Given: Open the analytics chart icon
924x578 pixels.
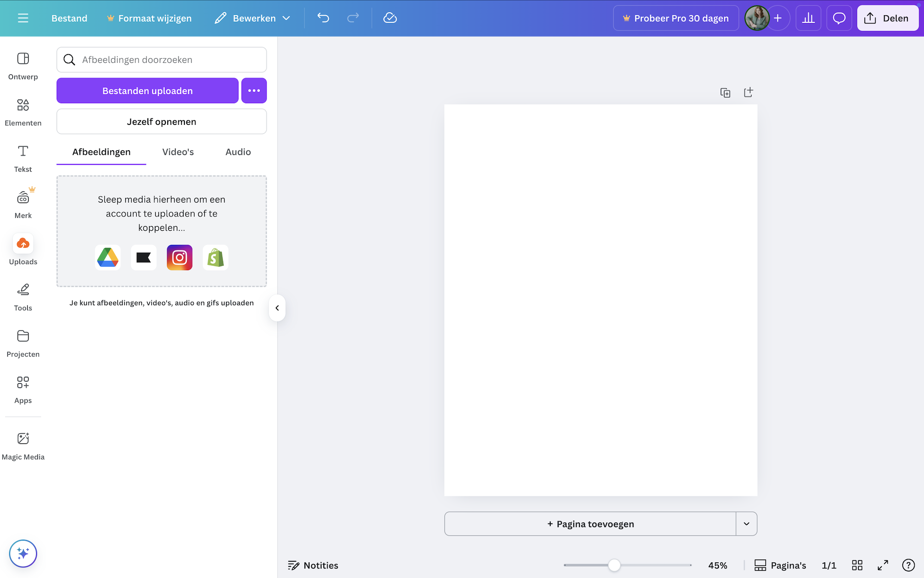Looking at the screenshot, I should [x=808, y=18].
